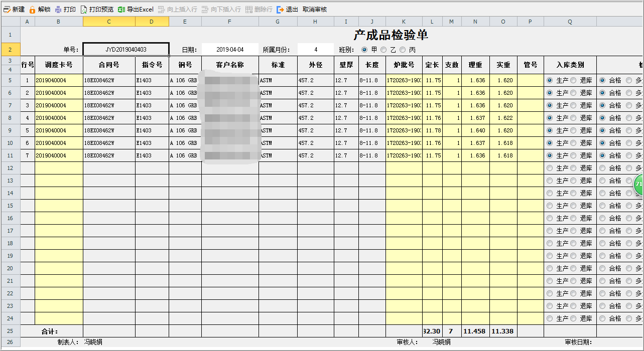The width and height of the screenshot is (644, 351).
Task: Click the 钢号 column heading
Action: pos(185,65)
